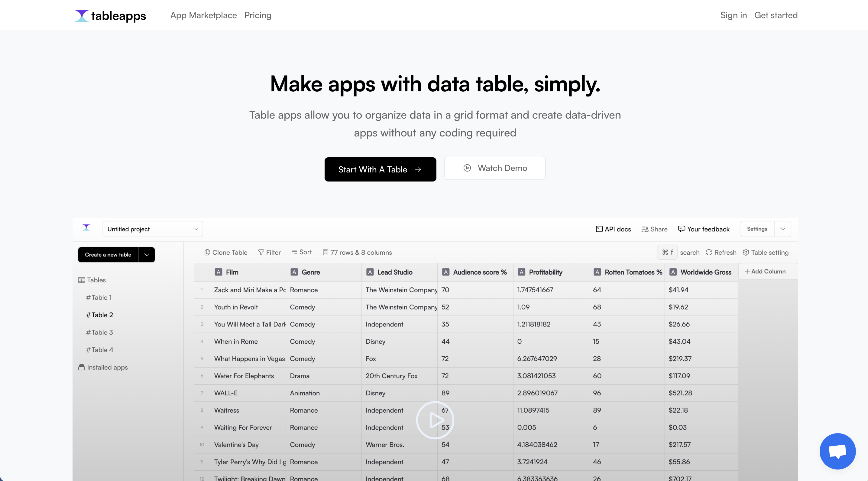This screenshot has width=868, height=481.
Task: Click the cell Youth in Revolt
Action: click(x=248, y=307)
